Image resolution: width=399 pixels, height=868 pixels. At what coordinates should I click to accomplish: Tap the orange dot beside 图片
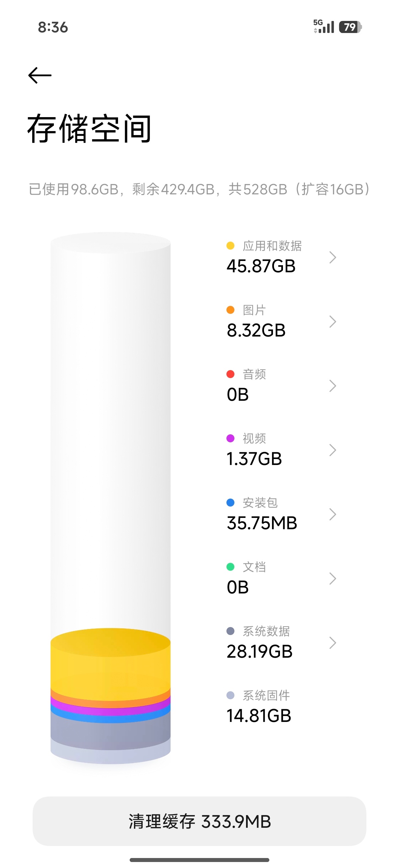coord(230,310)
